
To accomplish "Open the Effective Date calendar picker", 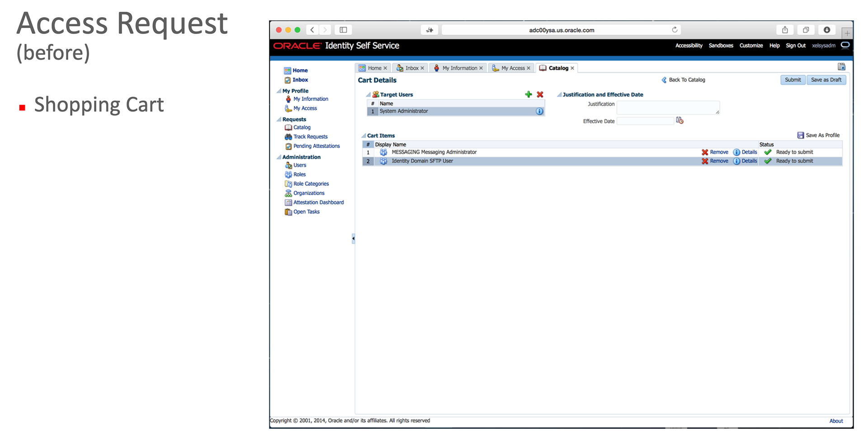I will [x=679, y=120].
